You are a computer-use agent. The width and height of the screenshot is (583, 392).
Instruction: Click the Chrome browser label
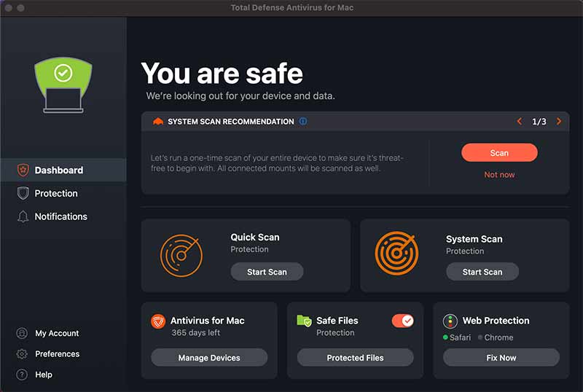[498, 337]
